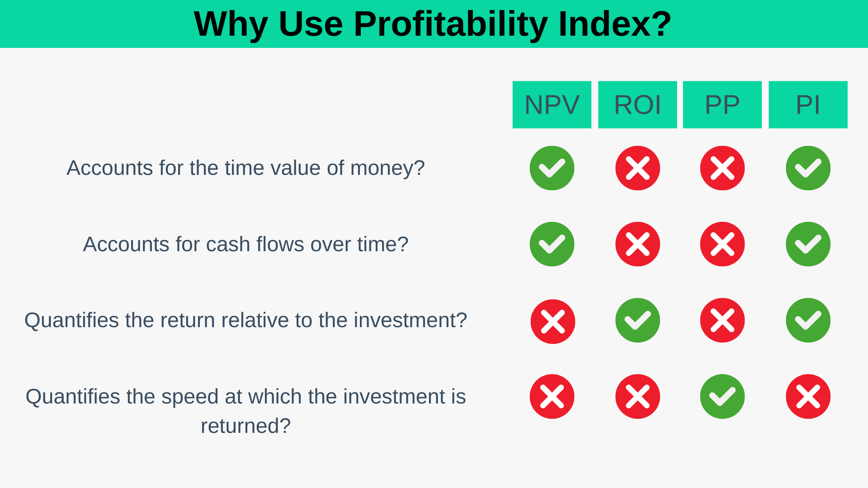The width and height of the screenshot is (868, 488).
Task: Click 'Quantifies the return relative to the investment?' text
Action: [x=245, y=320]
